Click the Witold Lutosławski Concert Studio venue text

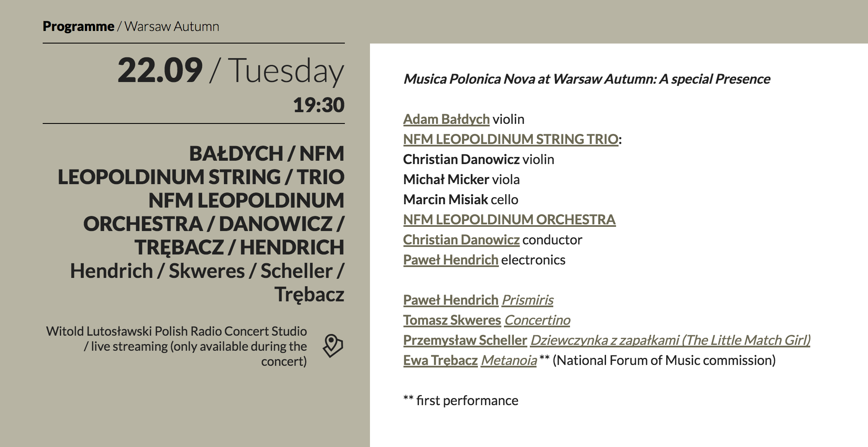click(x=176, y=346)
